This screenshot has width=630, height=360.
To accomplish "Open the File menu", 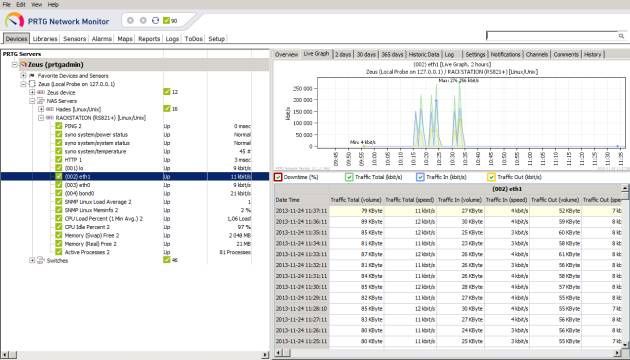I will pyautogui.click(x=7, y=4).
